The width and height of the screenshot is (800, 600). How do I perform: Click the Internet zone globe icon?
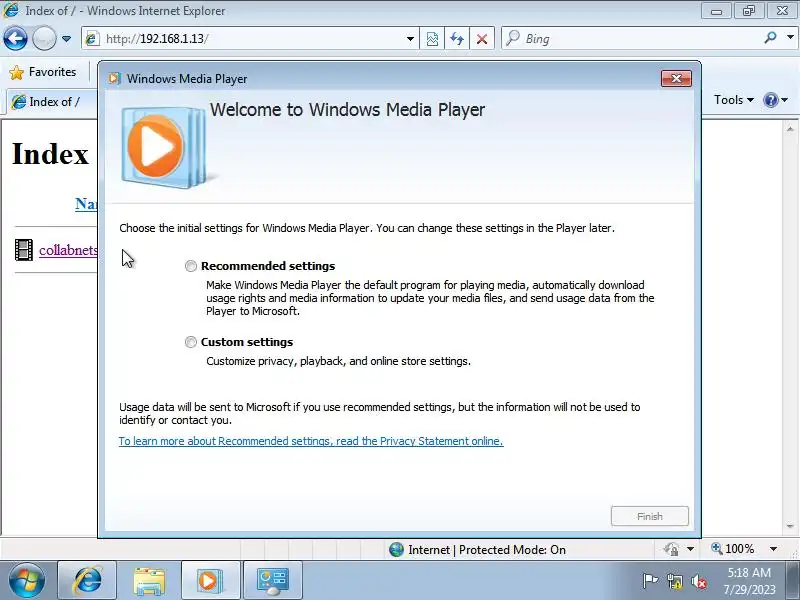[396, 549]
